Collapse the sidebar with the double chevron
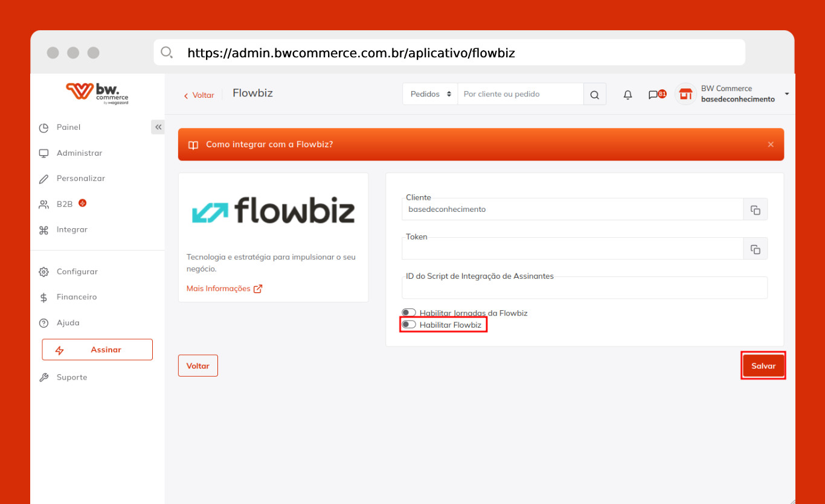 pyautogui.click(x=158, y=127)
